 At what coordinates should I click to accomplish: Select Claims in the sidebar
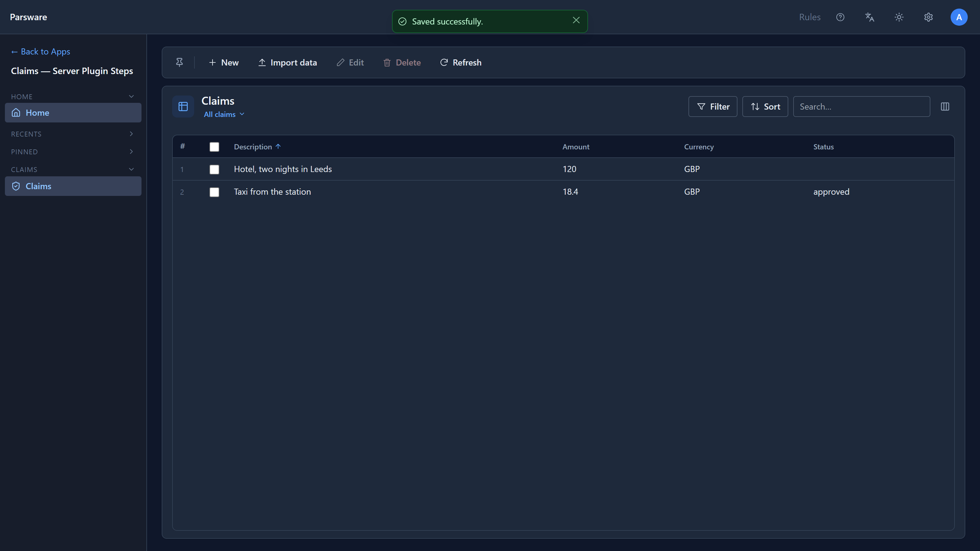coord(73,186)
